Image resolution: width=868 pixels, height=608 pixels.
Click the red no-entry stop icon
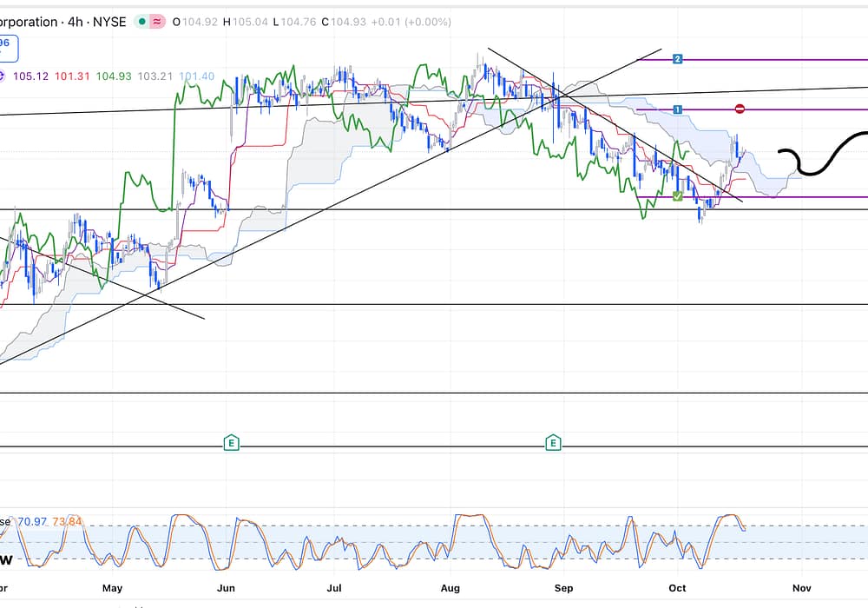pos(740,109)
